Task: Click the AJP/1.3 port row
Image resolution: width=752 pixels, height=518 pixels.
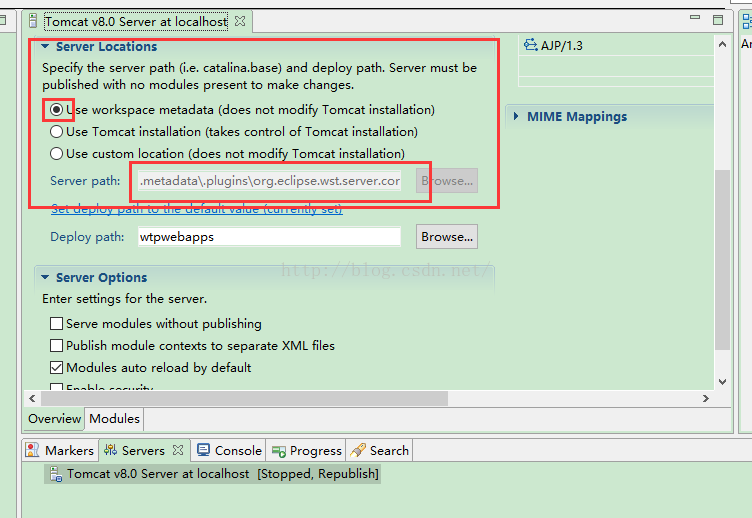Action: tap(617, 46)
